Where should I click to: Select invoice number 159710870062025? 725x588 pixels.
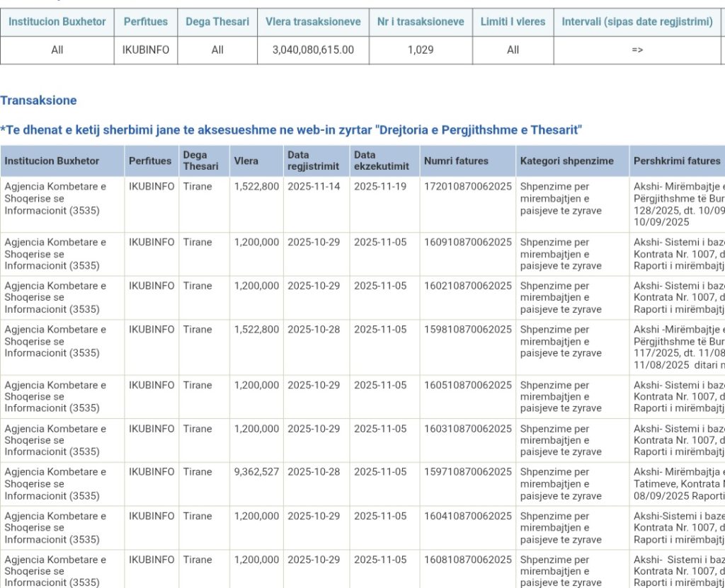[x=467, y=472]
